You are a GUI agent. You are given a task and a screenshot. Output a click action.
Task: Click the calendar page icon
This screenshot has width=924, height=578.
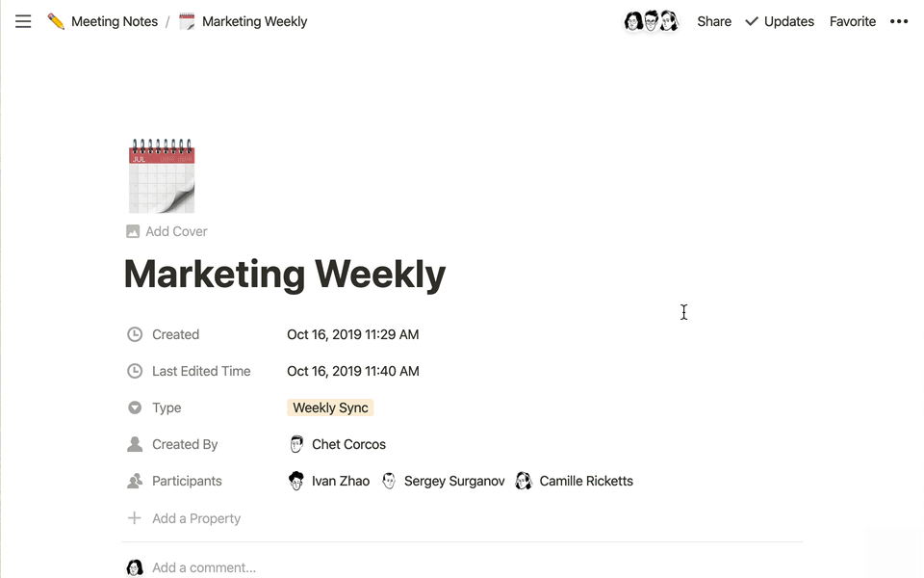point(162,176)
